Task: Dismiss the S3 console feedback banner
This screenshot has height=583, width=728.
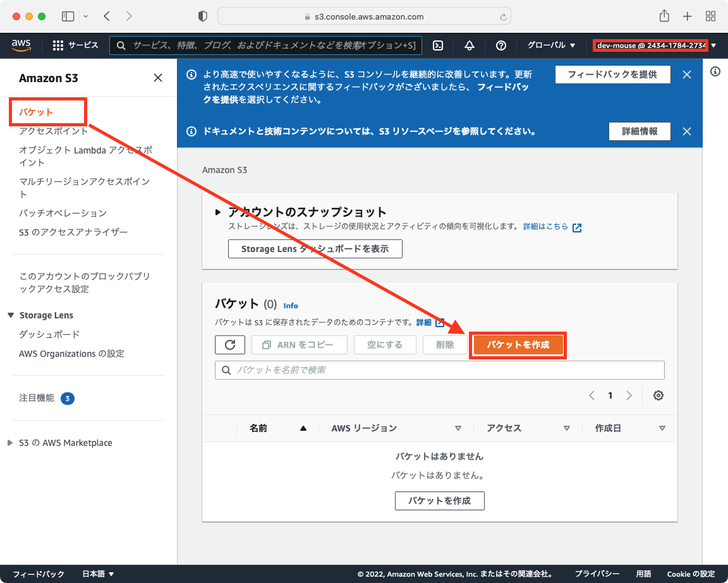Action: [x=687, y=75]
